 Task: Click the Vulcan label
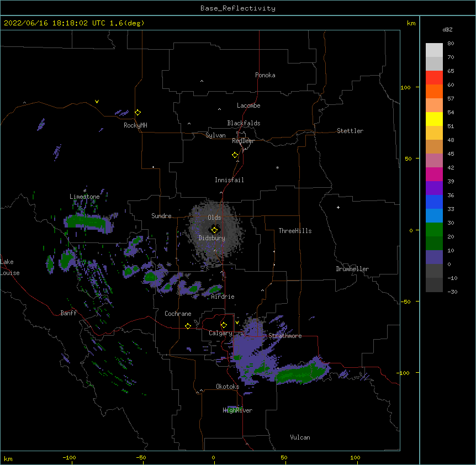[x=300, y=437]
